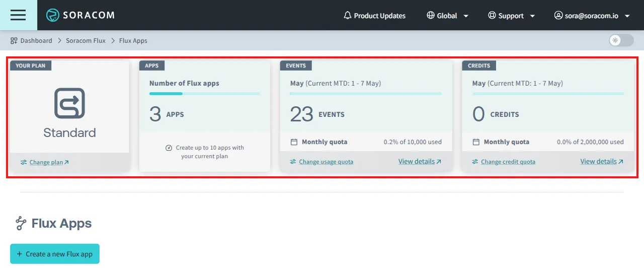Click the 23 EVENTS count
Screen dimensions: 644x268
(x=317, y=114)
